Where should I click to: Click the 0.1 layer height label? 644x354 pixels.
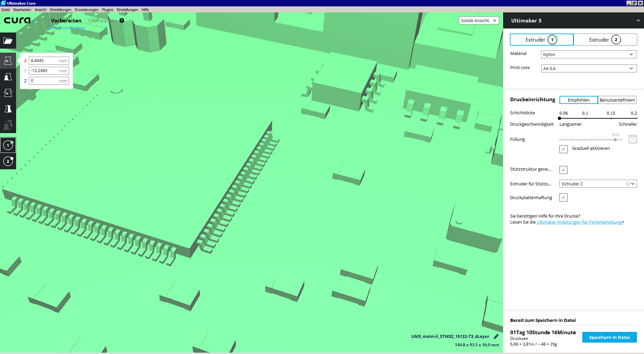585,113
